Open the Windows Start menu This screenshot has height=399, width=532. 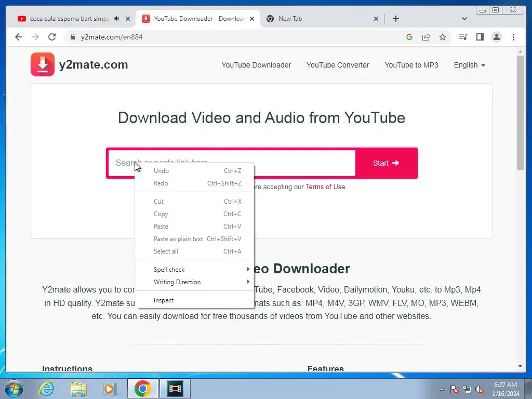(x=14, y=389)
